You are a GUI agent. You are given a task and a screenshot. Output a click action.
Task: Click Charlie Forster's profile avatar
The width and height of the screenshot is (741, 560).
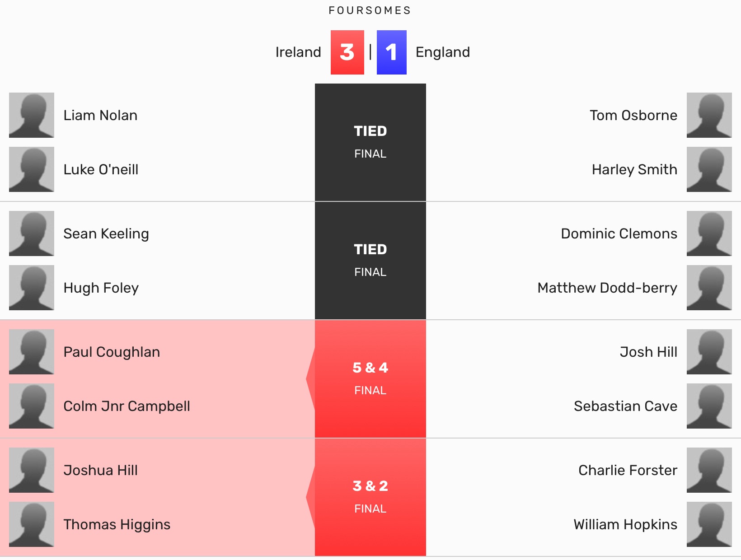pos(709,470)
